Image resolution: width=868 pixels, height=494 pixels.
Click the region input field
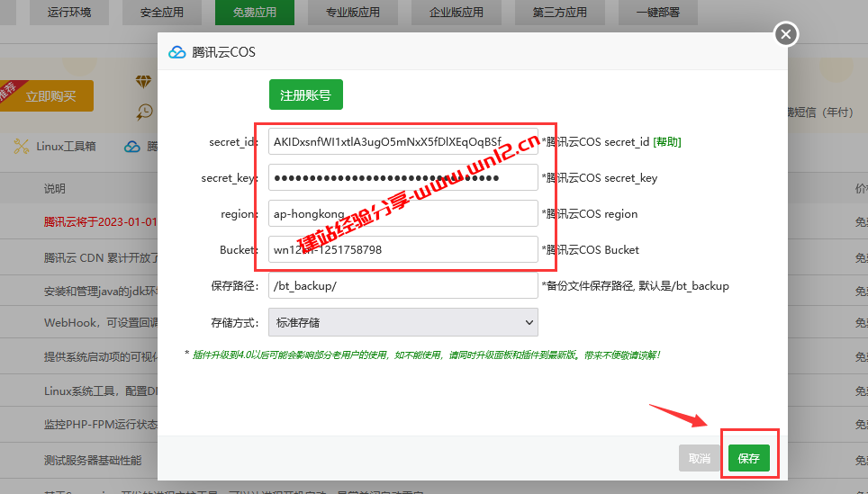click(x=403, y=213)
